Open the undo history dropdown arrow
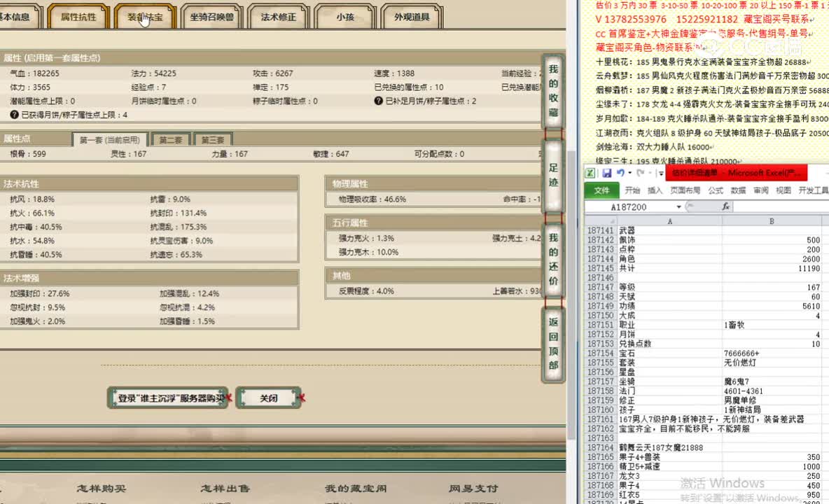 pos(629,174)
